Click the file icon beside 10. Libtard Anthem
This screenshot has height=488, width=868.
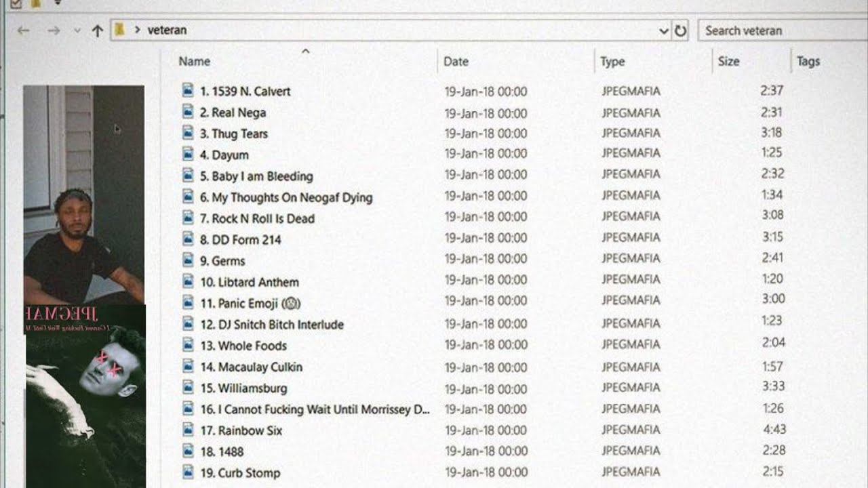[188, 281]
